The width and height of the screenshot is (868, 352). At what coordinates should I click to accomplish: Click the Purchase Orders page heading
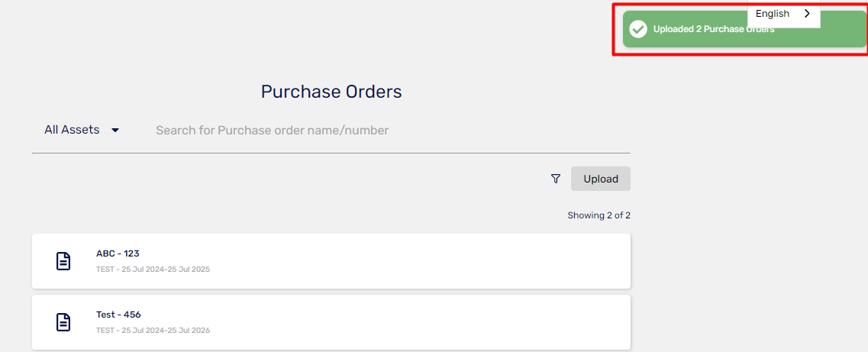coord(331,92)
